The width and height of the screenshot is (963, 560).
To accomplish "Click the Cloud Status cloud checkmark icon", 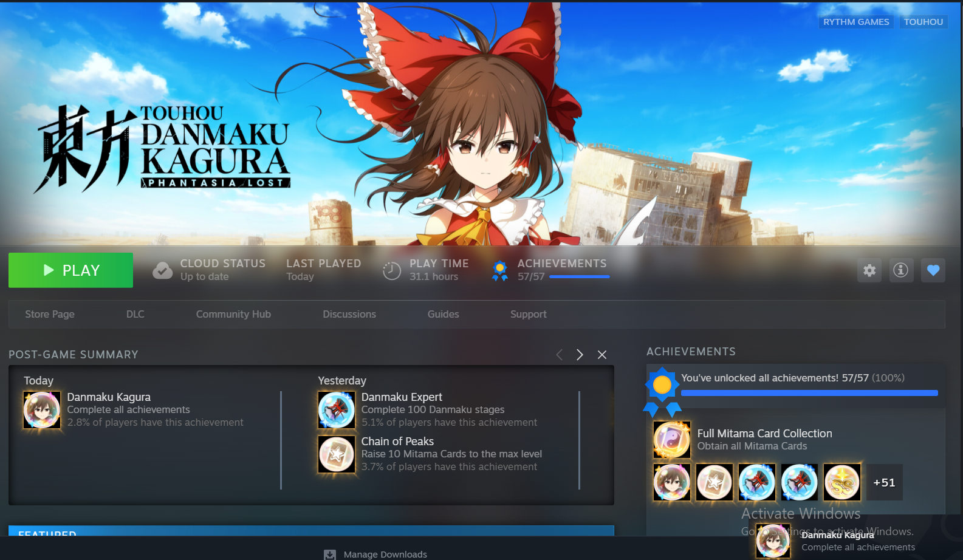I will 162,270.
